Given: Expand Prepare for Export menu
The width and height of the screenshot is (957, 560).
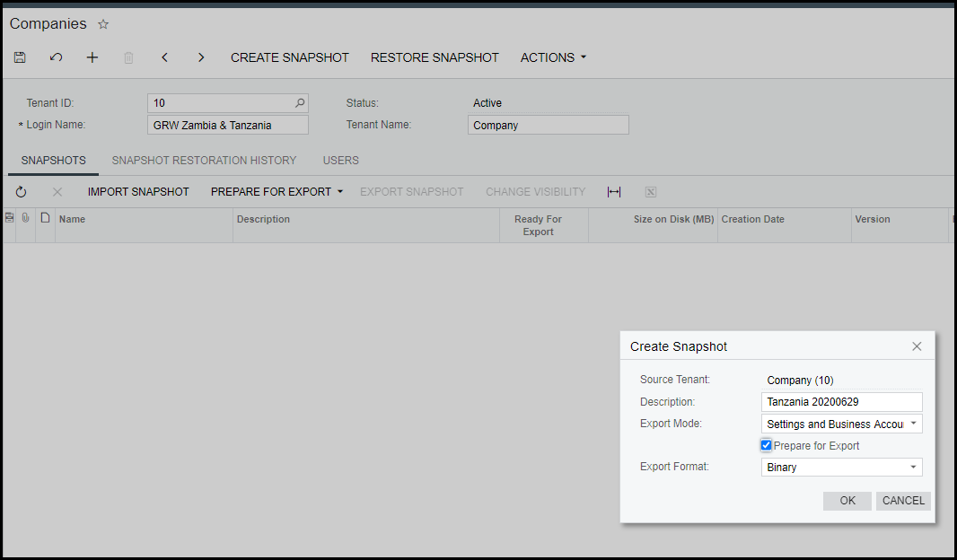Looking at the screenshot, I should pos(277,192).
